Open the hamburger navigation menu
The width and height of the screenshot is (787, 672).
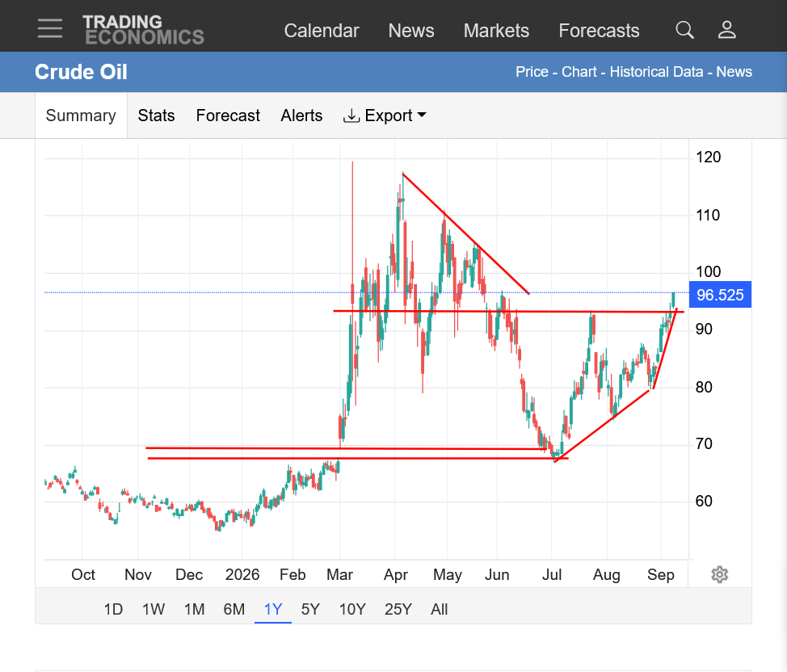[50, 28]
